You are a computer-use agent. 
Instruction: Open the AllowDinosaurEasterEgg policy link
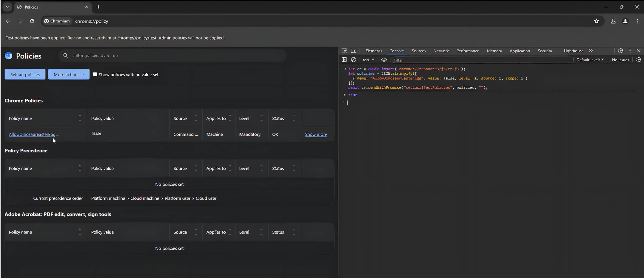32,134
